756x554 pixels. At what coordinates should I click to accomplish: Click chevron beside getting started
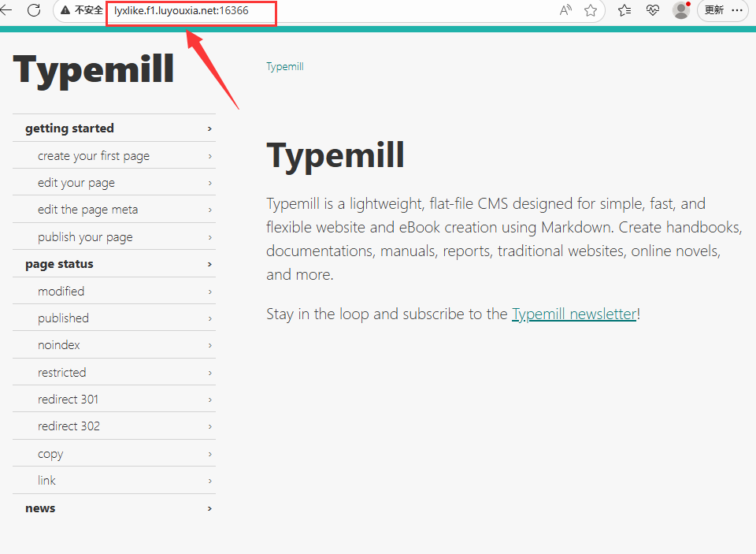coord(209,128)
